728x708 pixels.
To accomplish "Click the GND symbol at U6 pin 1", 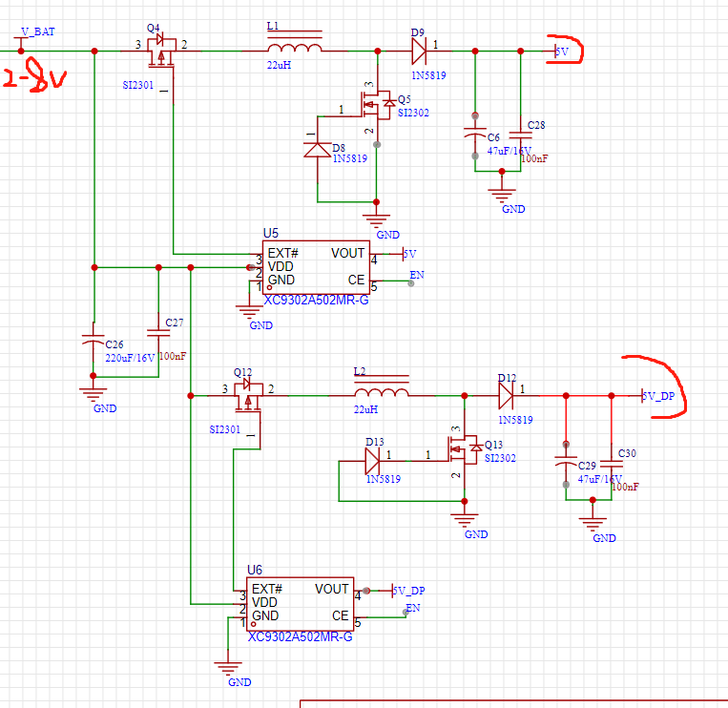I will coord(228,669).
